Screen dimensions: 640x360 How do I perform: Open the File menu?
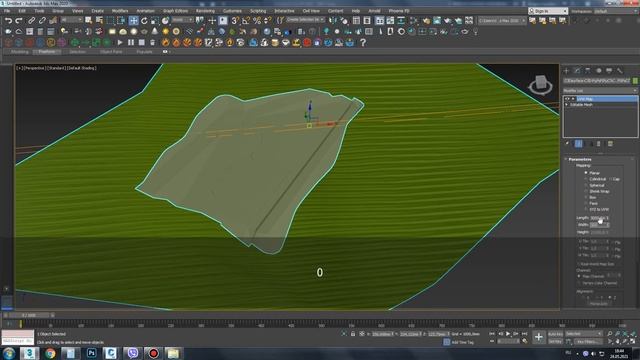tap(7, 11)
